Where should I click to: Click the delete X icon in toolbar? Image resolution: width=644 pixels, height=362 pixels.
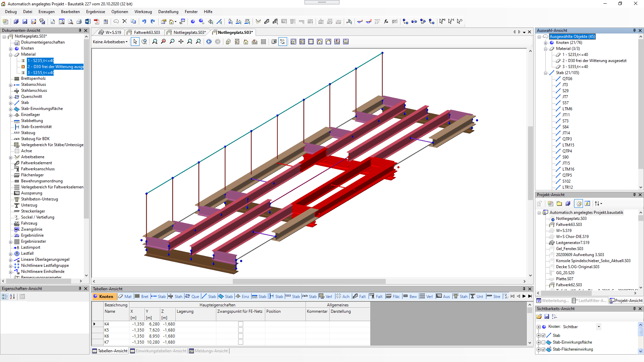point(124,21)
